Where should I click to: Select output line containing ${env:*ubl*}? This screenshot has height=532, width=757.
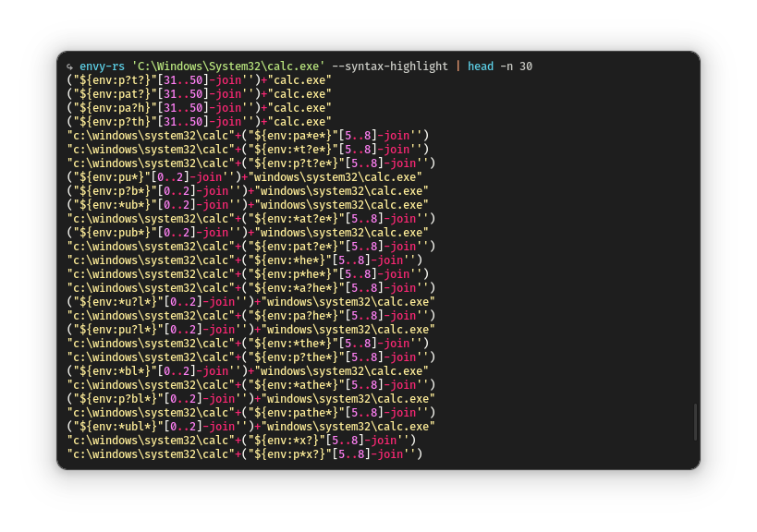[251, 427]
